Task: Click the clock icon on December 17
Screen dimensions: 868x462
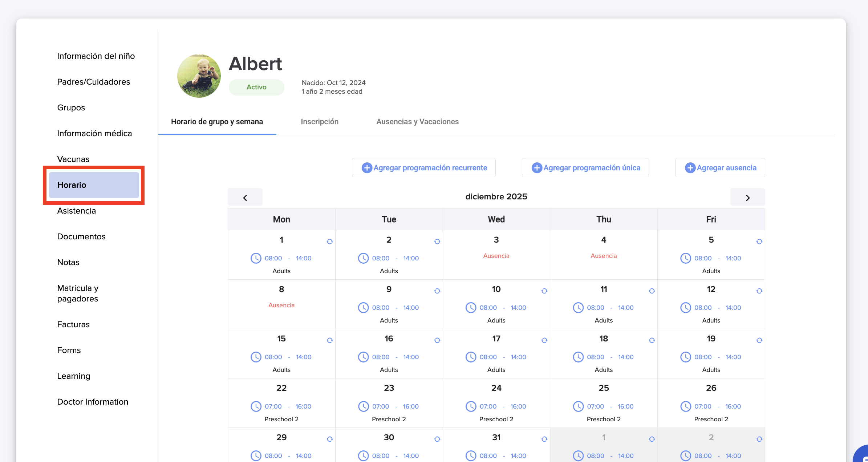Action: coord(471,357)
